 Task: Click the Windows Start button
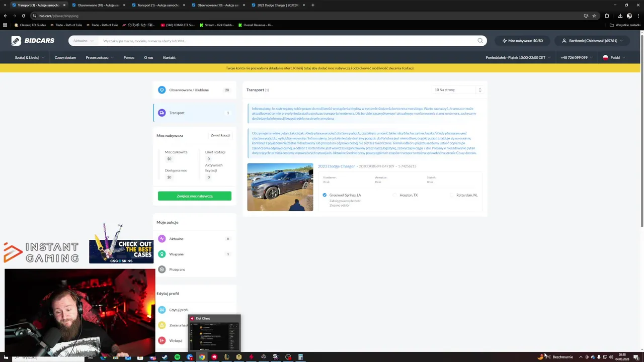6,357
